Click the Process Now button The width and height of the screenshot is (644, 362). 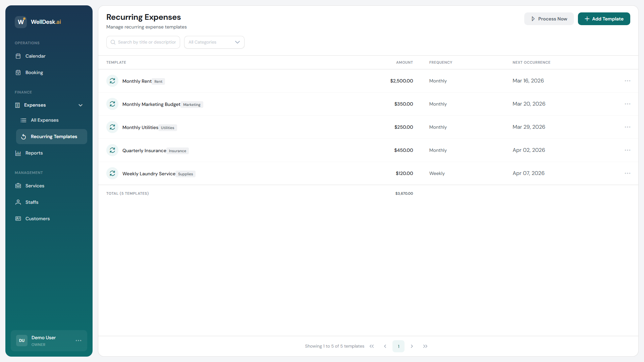[x=549, y=19]
